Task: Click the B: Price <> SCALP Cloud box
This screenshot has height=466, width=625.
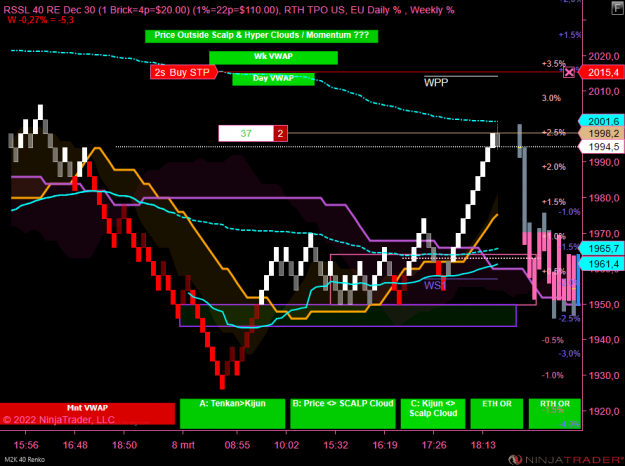Action: pos(343,413)
